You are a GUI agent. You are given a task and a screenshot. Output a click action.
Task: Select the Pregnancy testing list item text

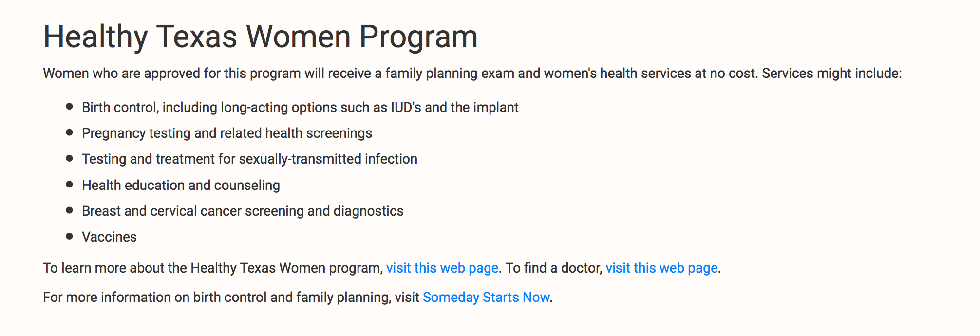[227, 133]
